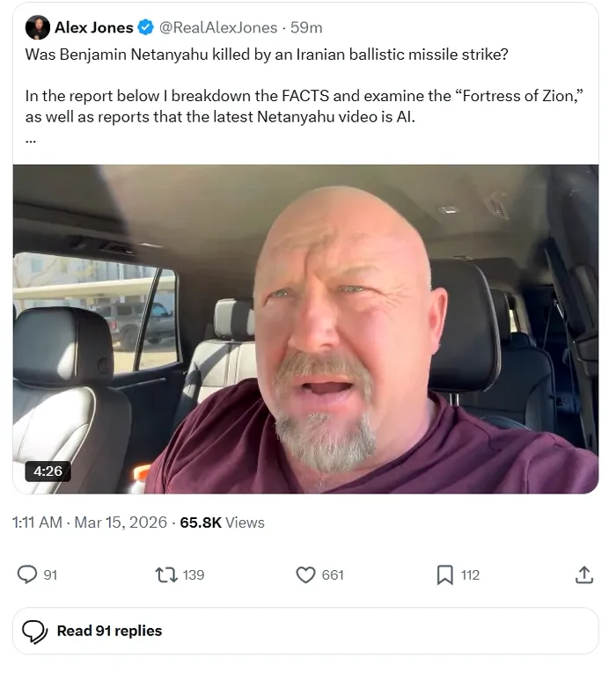Click the 112 bookmarks count
This screenshot has height=673, width=616.
pos(470,574)
